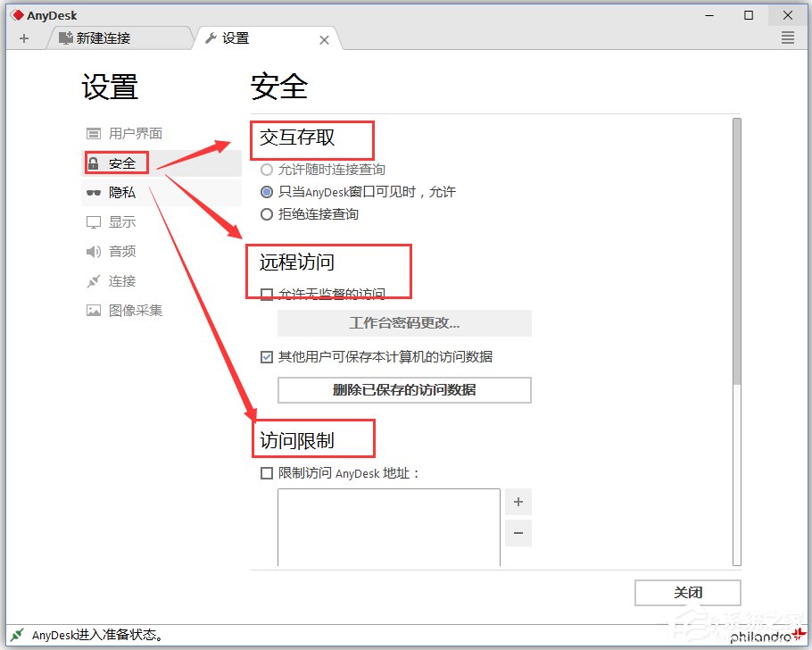The image size is (812, 650).
Task: Open the 图像采集 image capture section
Action: coord(128,310)
